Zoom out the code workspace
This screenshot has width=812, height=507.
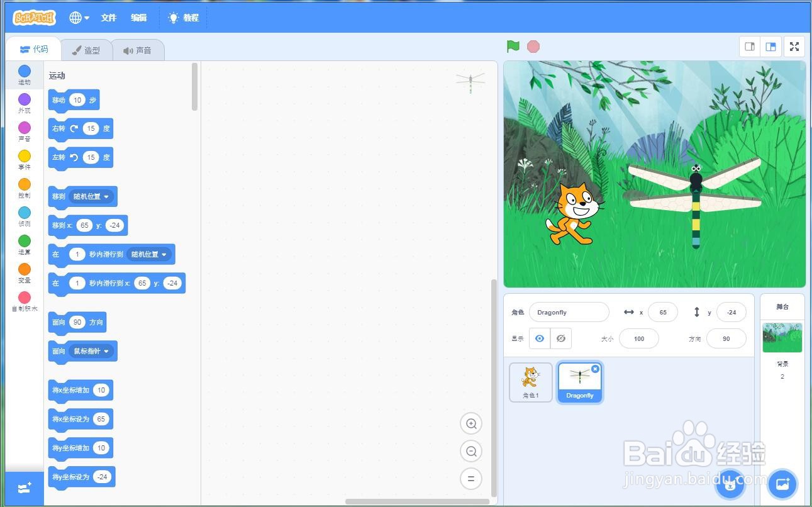471,451
